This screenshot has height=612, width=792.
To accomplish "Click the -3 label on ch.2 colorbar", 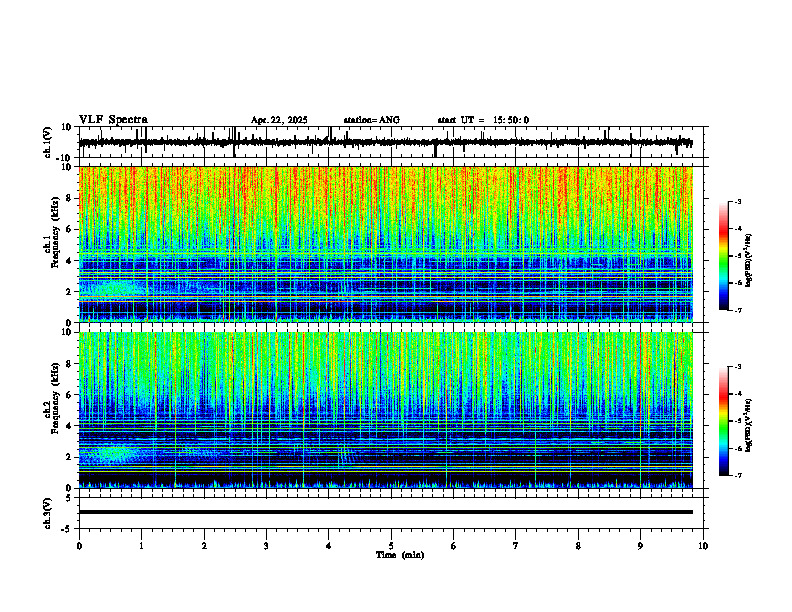I will 738,367.
